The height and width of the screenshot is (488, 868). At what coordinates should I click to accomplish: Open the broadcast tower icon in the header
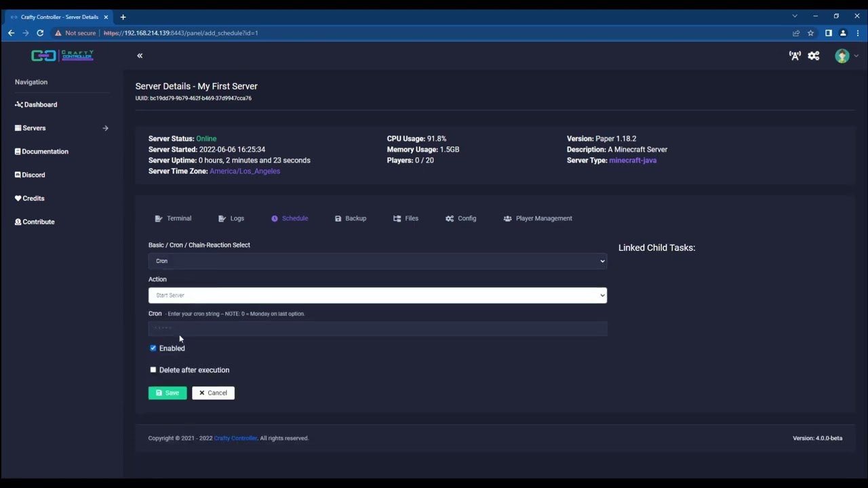click(795, 56)
